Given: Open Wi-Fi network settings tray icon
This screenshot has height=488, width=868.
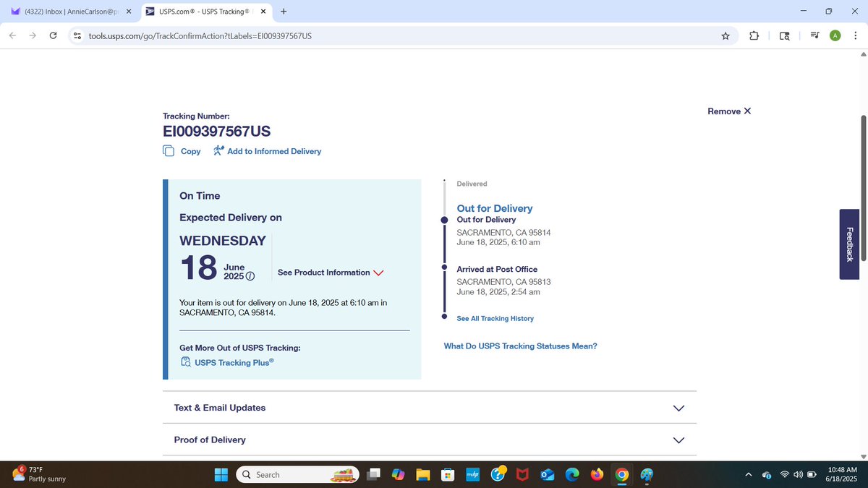Looking at the screenshot, I should [785, 474].
